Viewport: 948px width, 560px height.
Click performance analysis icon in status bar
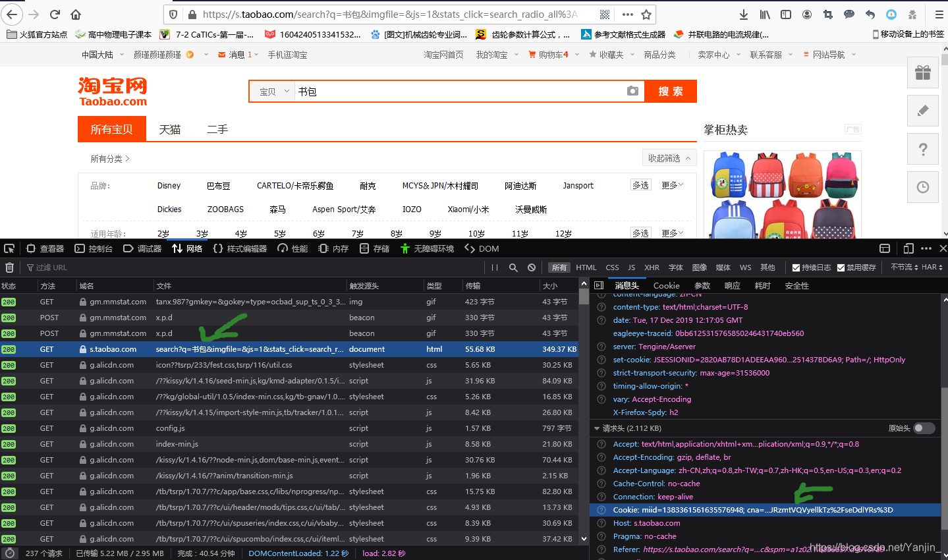click(9, 553)
